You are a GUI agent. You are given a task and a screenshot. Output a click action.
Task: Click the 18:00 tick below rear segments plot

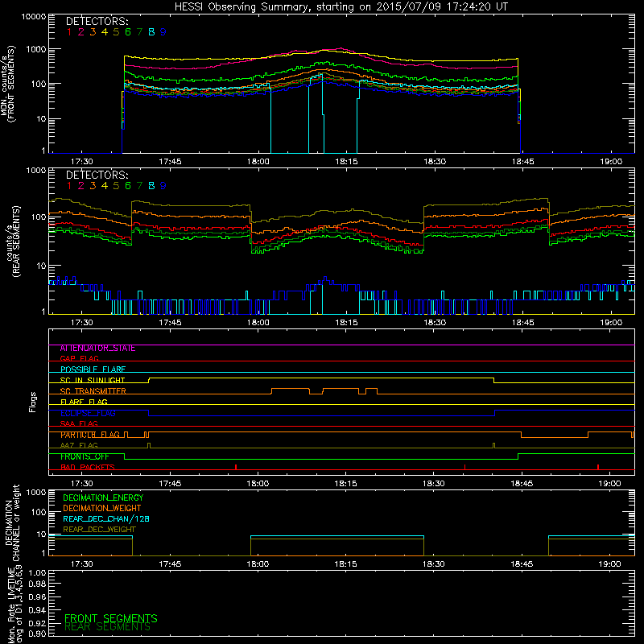(258, 323)
